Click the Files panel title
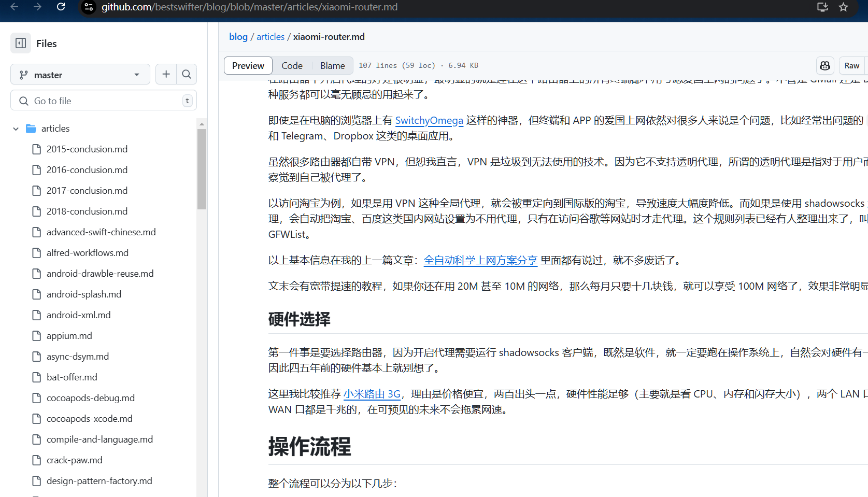The image size is (868, 497). (x=46, y=44)
